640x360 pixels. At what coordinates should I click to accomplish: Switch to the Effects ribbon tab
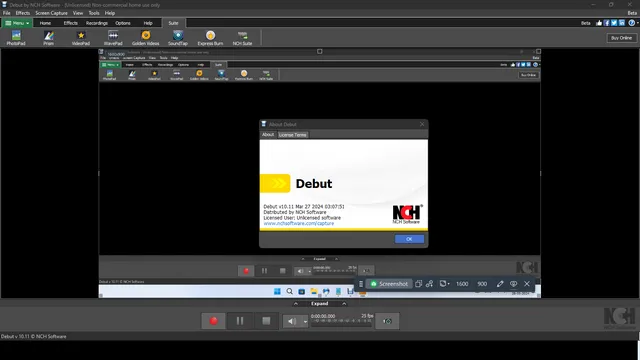[x=71, y=23]
